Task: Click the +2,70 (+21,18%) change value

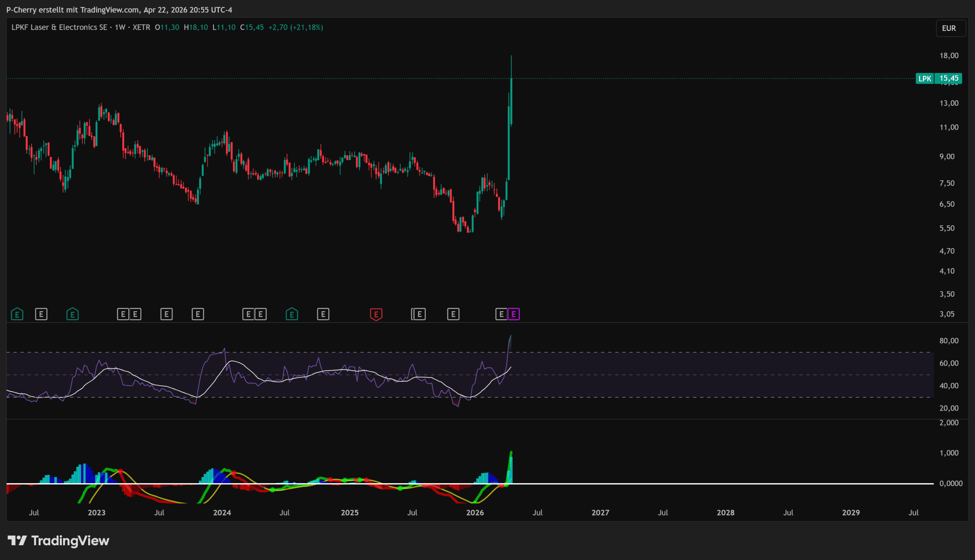Action: 296,27
